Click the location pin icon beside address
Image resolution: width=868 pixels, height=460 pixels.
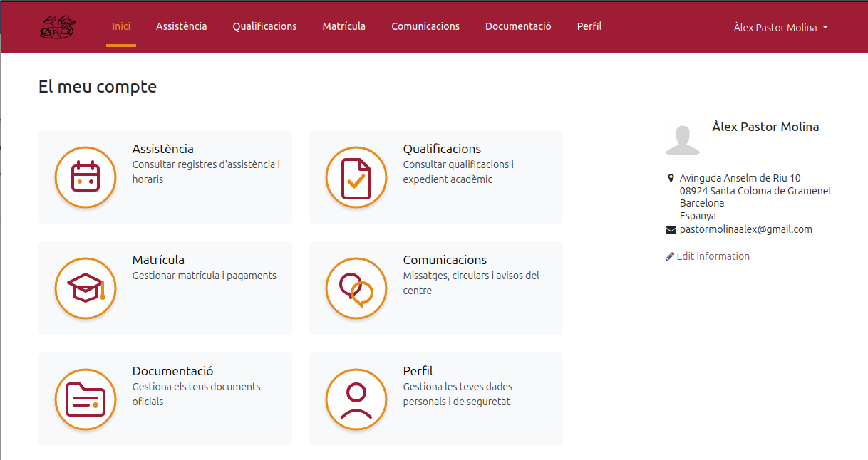[671, 178]
